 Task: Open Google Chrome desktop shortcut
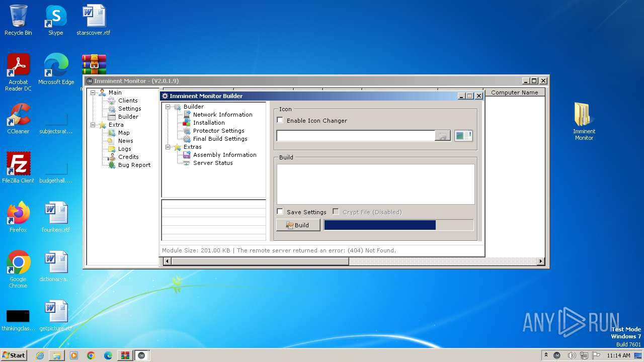click(x=18, y=269)
